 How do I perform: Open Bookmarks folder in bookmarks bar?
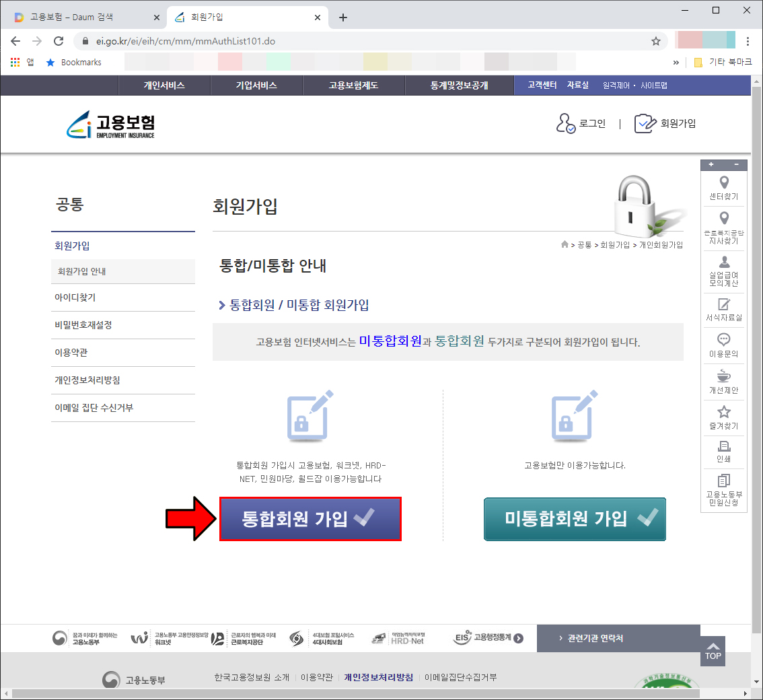73,63
